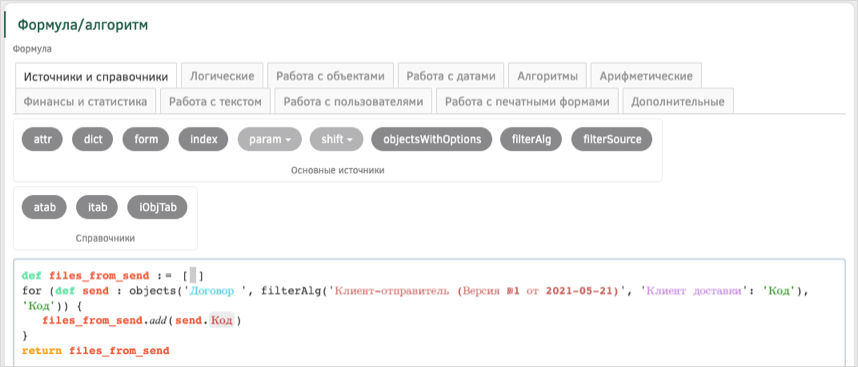Click inside the formula code editor
The height and width of the screenshot is (367, 858).
(x=430, y=312)
